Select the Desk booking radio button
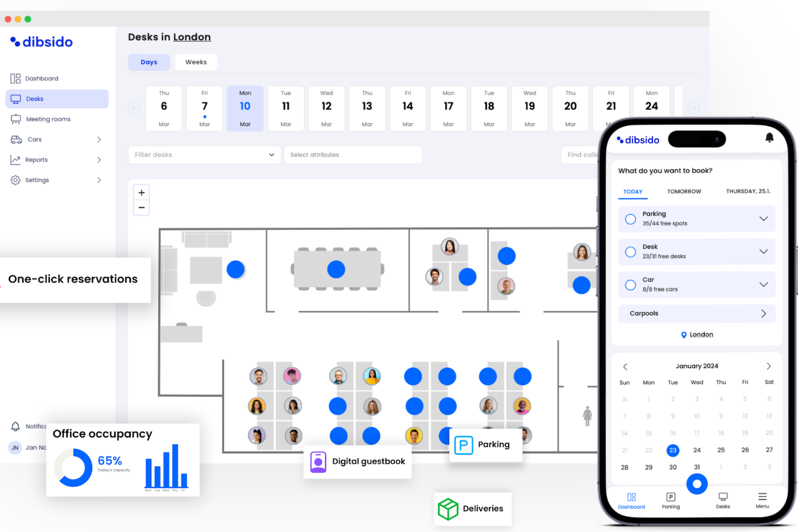 coord(630,252)
